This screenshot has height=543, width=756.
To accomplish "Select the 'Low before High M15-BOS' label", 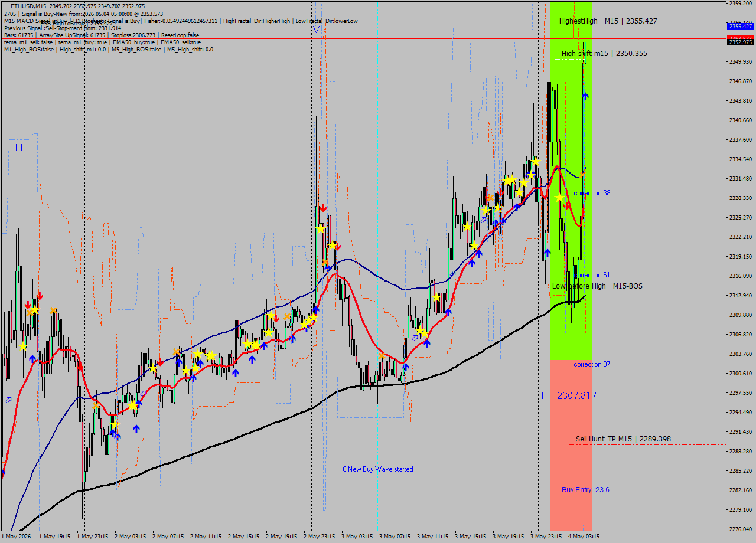I will tap(597, 286).
